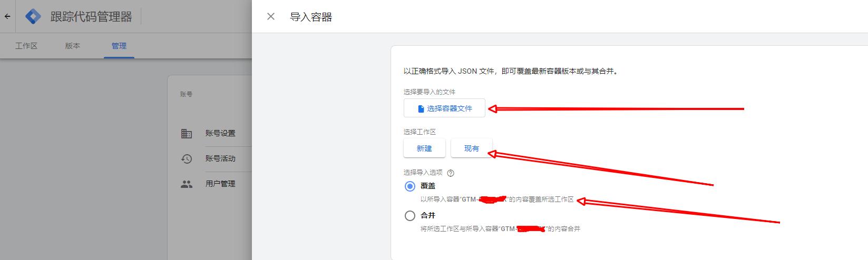Click the help icon beside 选择导入选项
The image size is (868, 260).
pos(451,173)
